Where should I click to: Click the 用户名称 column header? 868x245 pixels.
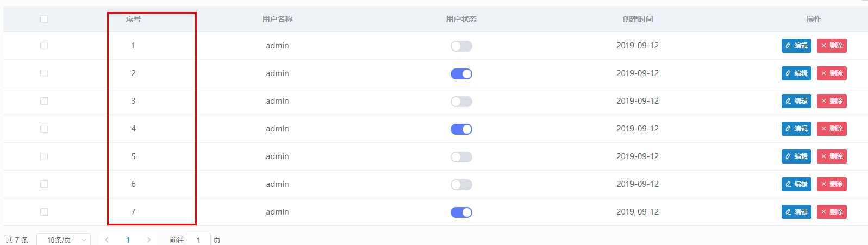click(x=277, y=19)
